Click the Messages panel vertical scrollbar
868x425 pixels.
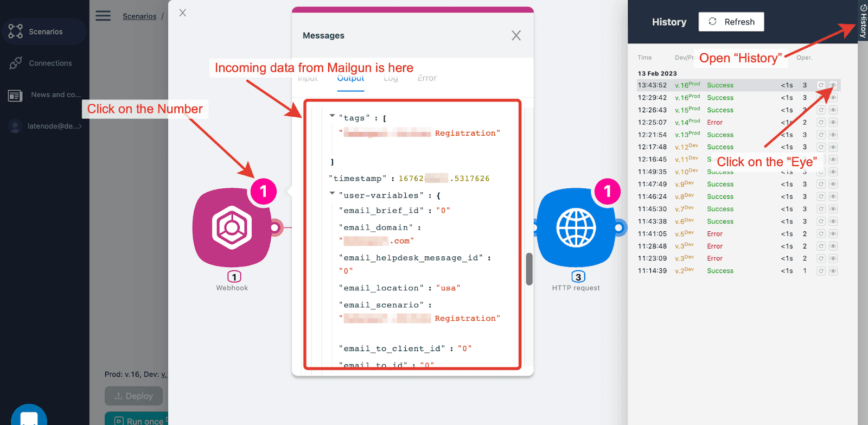[x=529, y=269]
